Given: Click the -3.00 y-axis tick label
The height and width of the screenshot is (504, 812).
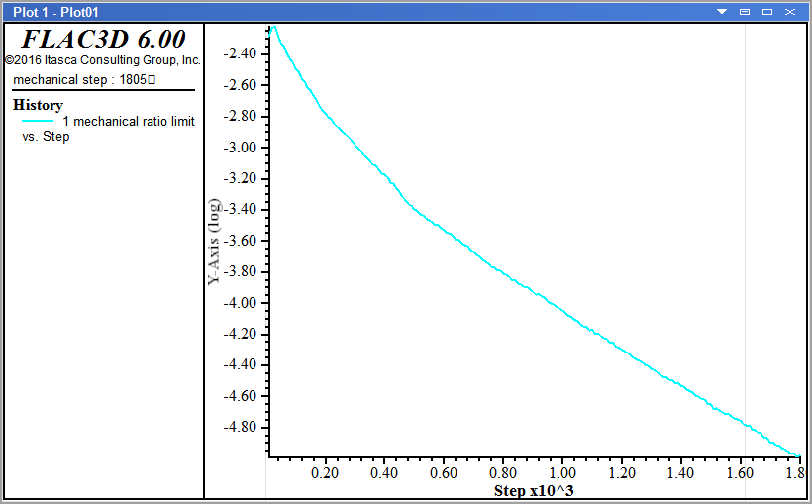Looking at the screenshot, I should pyautogui.click(x=240, y=148).
